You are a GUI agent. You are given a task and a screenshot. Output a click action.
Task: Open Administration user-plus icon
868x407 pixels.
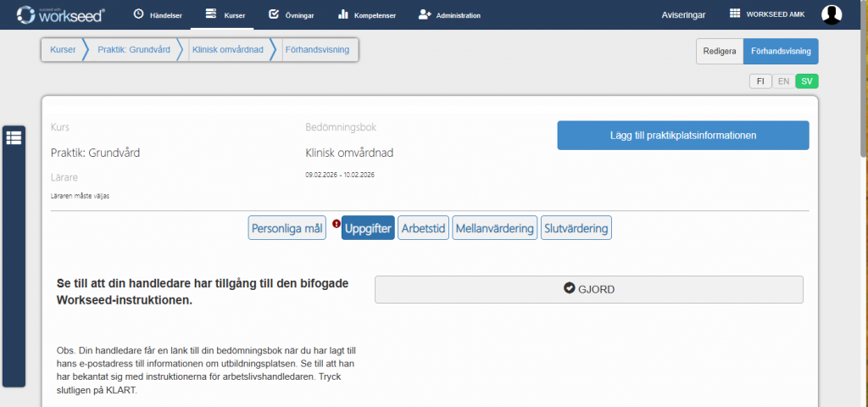click(x=425, y=14)
